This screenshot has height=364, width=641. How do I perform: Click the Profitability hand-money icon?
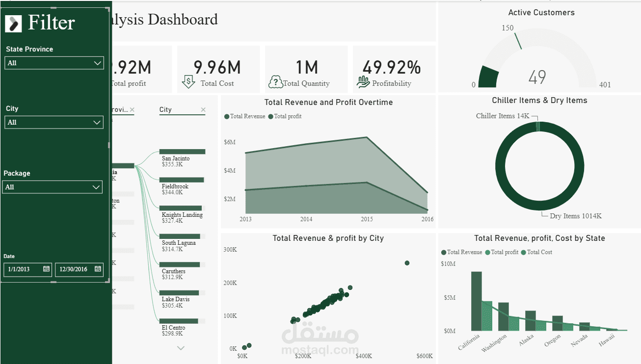pos(363,82)
